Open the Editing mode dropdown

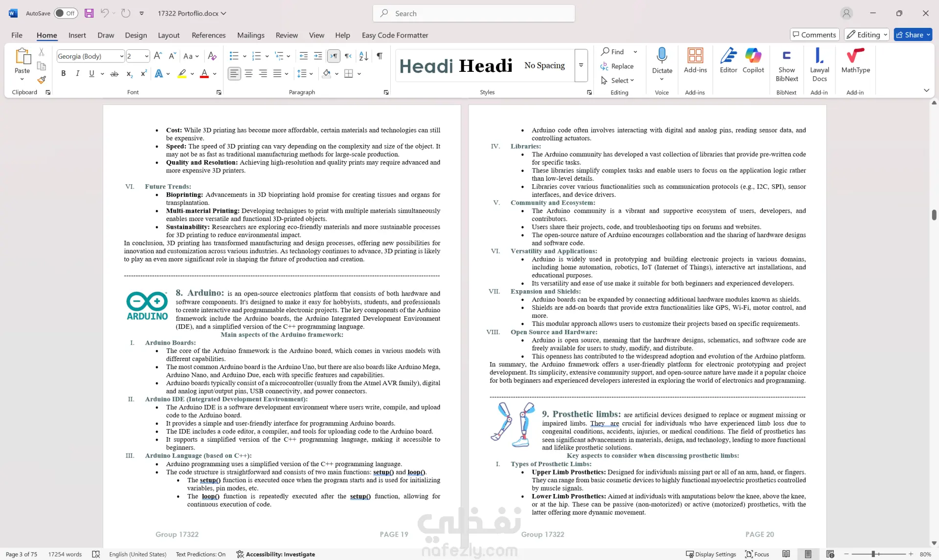[x=867, y=35]
